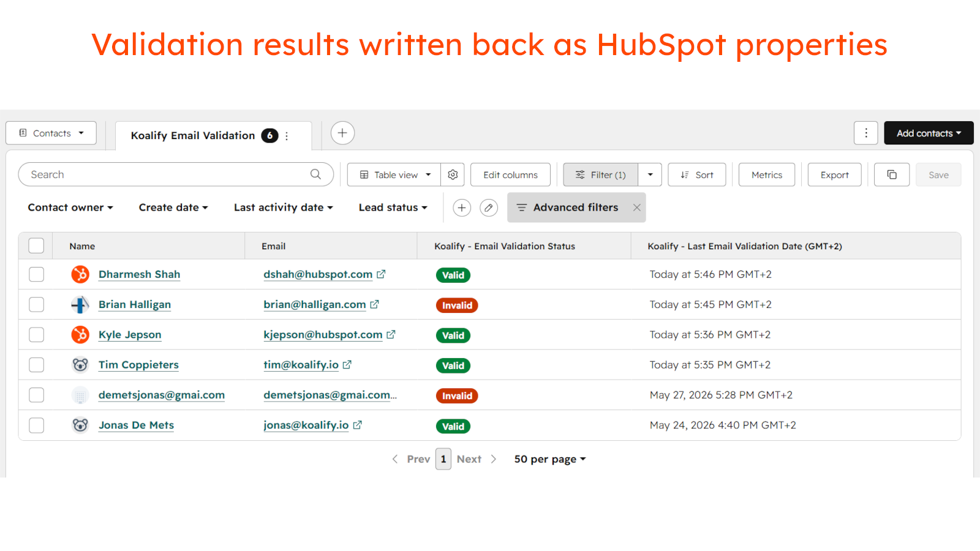The width and height of the screenshot is (980, 551).
Task: Open external link icon for jonas@koalify.io
Action: click(357, 425)
